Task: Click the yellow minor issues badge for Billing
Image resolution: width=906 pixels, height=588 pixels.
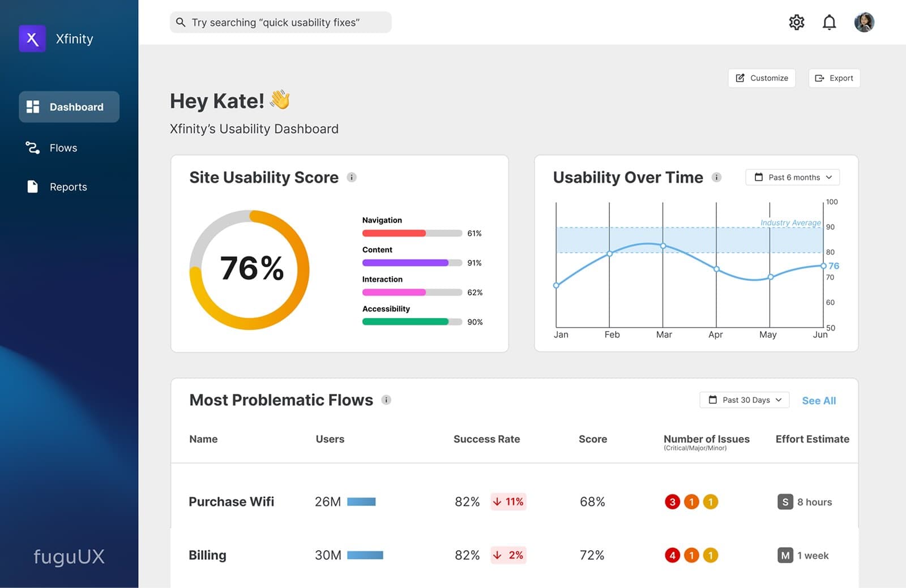Action: pyautogui.click(x=711, y=555)
